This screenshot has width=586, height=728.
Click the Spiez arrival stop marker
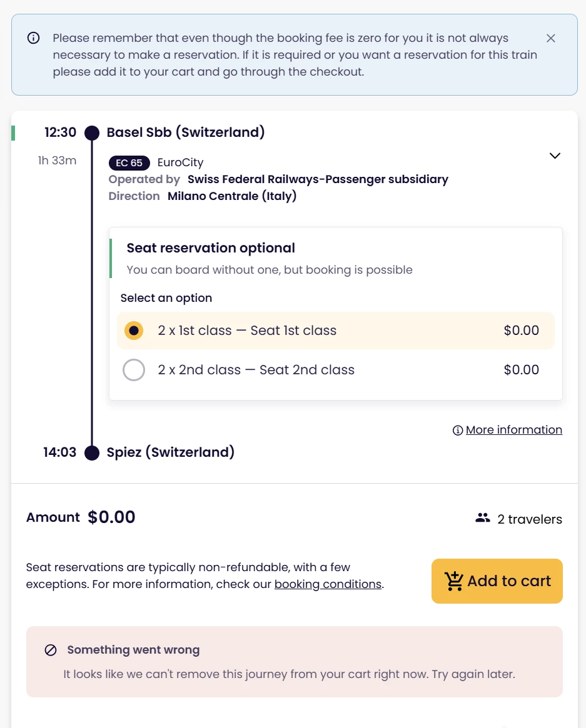pyautogui.click(x=92, y=452)
